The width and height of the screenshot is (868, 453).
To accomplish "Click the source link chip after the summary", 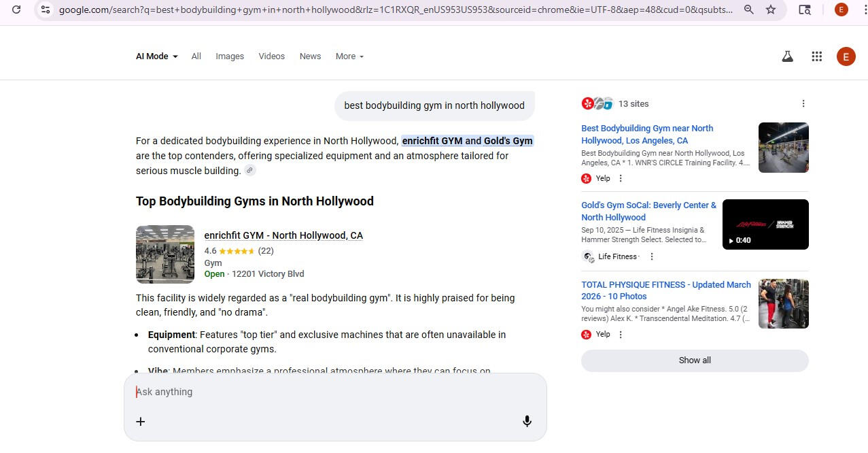I will point(250,171).
